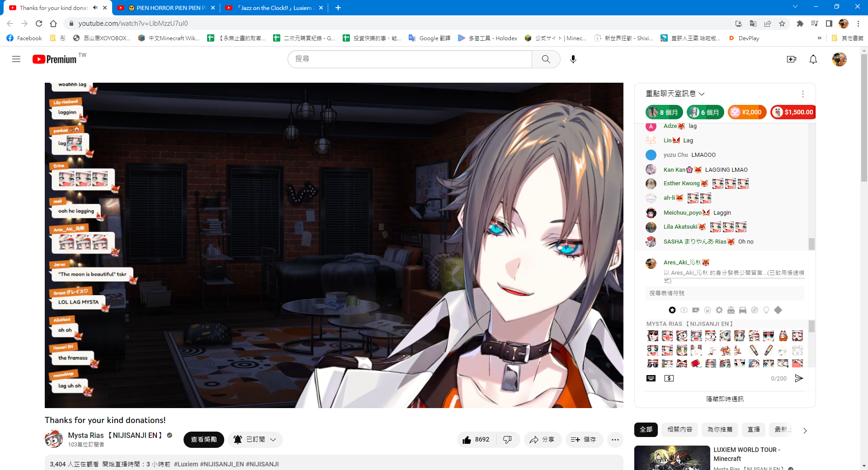
Task: Open Chrome three-dot main menu
Action: [x=858, y=23]
